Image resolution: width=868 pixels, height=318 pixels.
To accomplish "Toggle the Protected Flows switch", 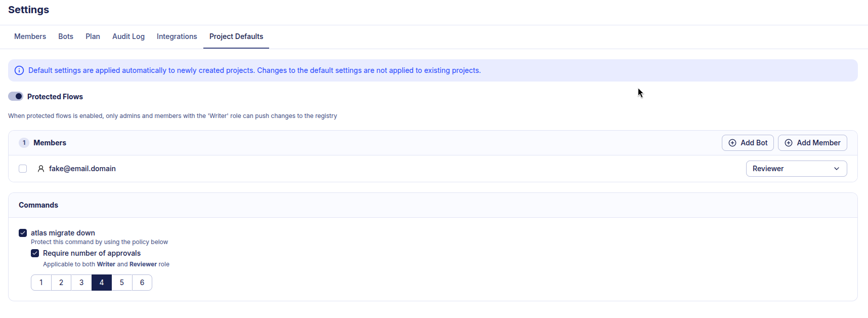I will click(16, 96).
